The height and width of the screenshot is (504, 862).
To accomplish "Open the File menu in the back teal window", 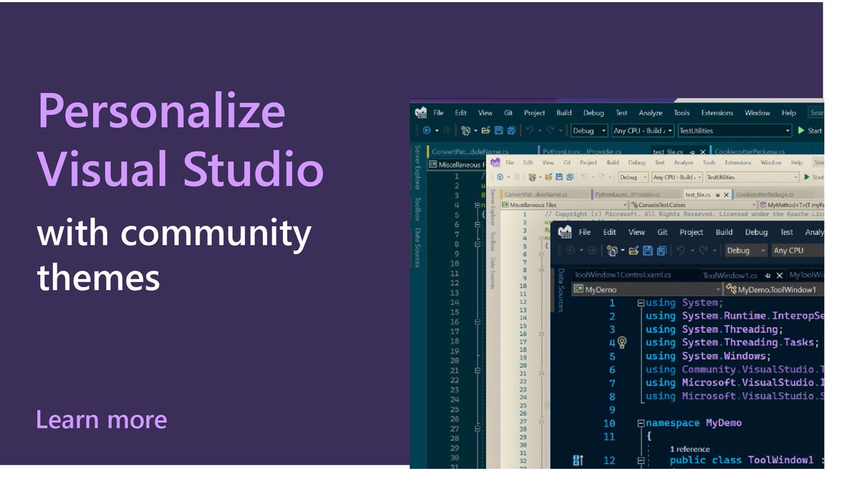I will pos(439,113).
